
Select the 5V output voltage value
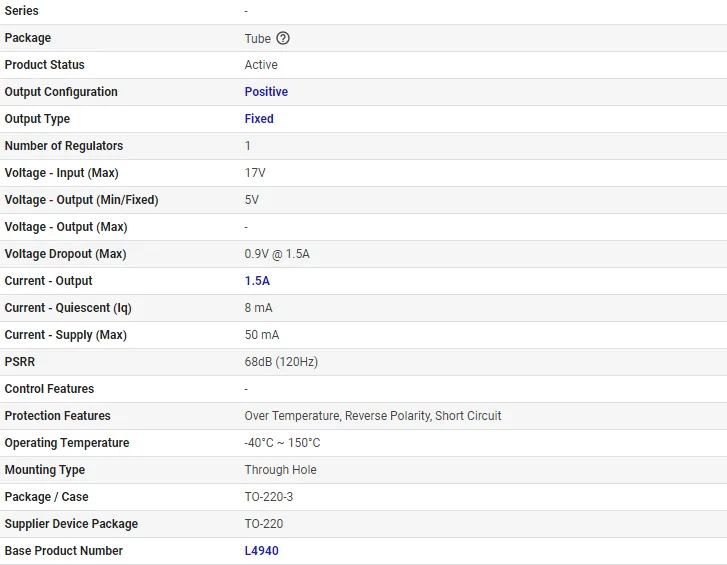coord(252,200)
